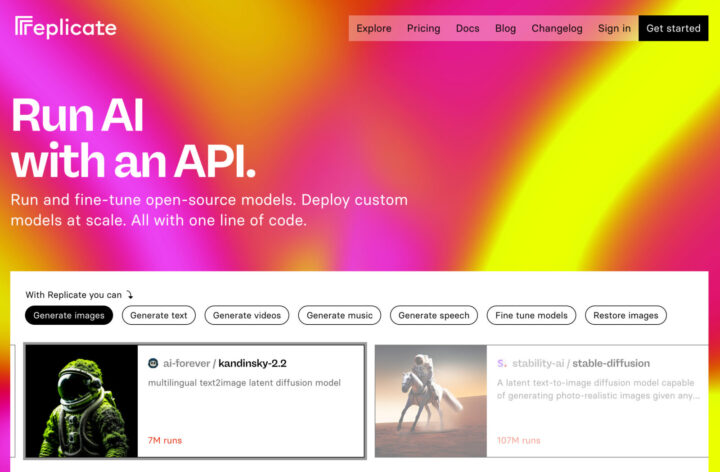This screenshot has height=472, width=720.
Task: Choose the Generate videos pill
Action: pyautogui.click(x=247, y=315)
